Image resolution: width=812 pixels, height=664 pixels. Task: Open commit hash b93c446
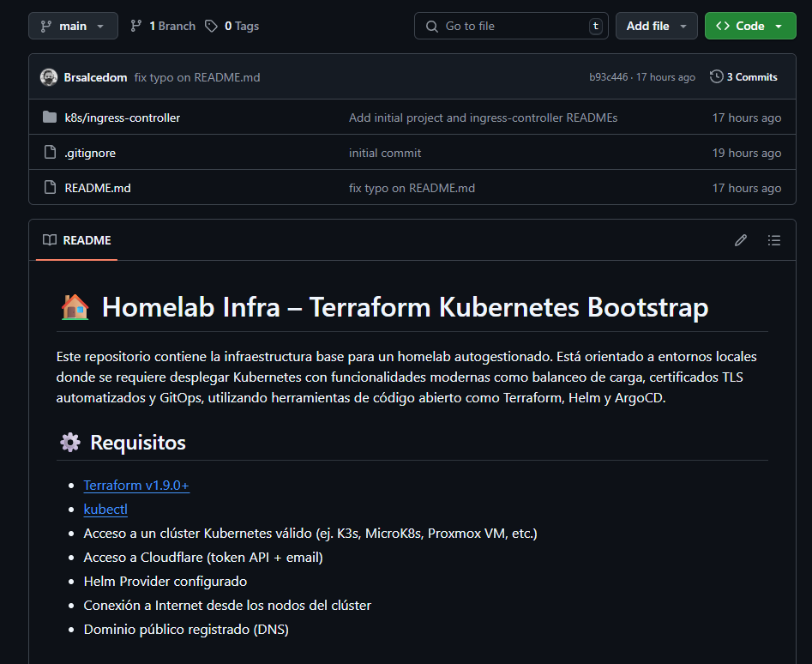[x=608, y=77]
